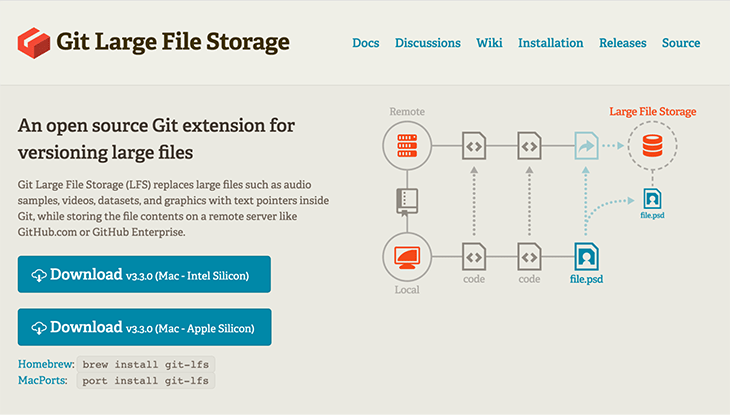Open the Source link
Image resolution: width=730 pixels, height=415 pixels.
coord(681,43)
